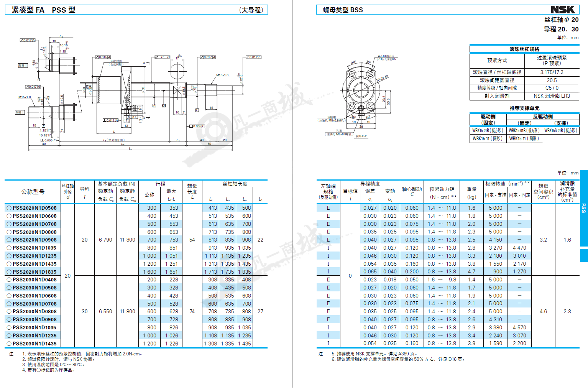This screenshot has height=388, width=588.
Task: Select the heading '螺母类型 BSS'
Action: [343, 10]
